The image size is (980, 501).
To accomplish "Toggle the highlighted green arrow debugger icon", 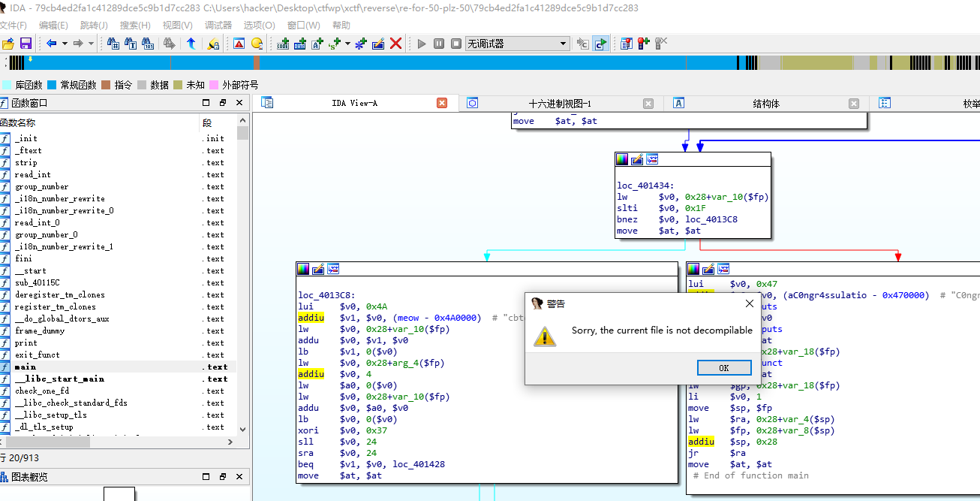I will [x=600, y=44].
